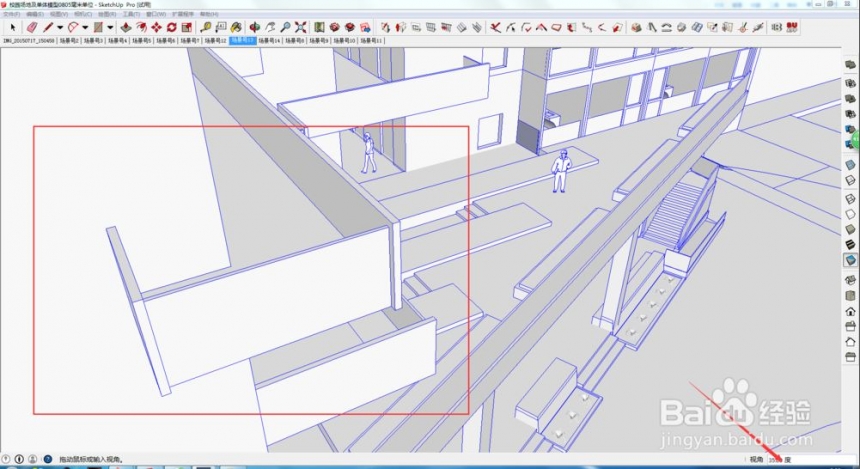The height and width of the screenshot is (469, 860).
Task: Toggle Back Edges face style
Action: [850, 180]
